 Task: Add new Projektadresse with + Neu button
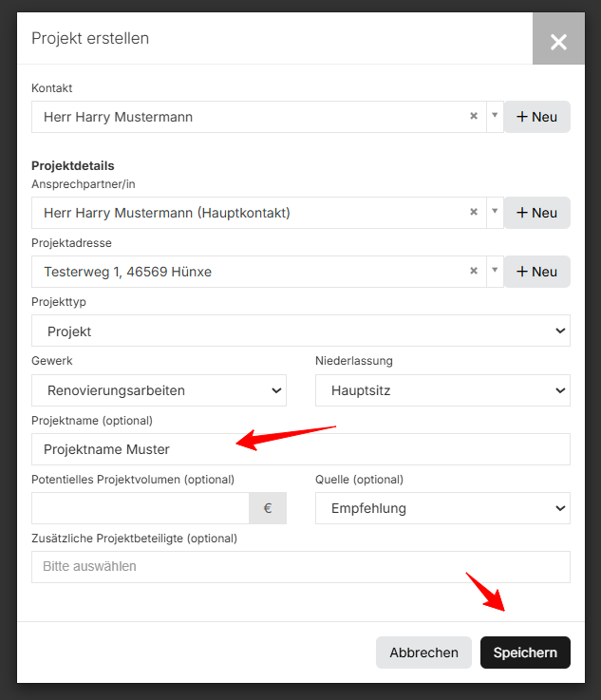pos(536,272)
